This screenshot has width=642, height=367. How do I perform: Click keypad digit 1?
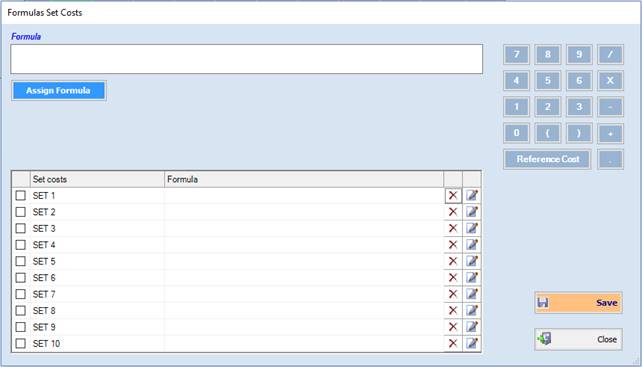(x=516, y=106)
